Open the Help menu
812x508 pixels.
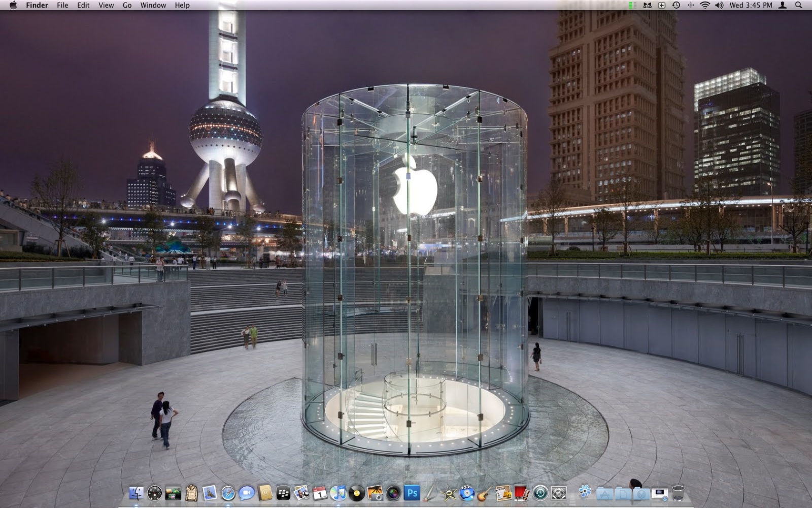(182, 5)
